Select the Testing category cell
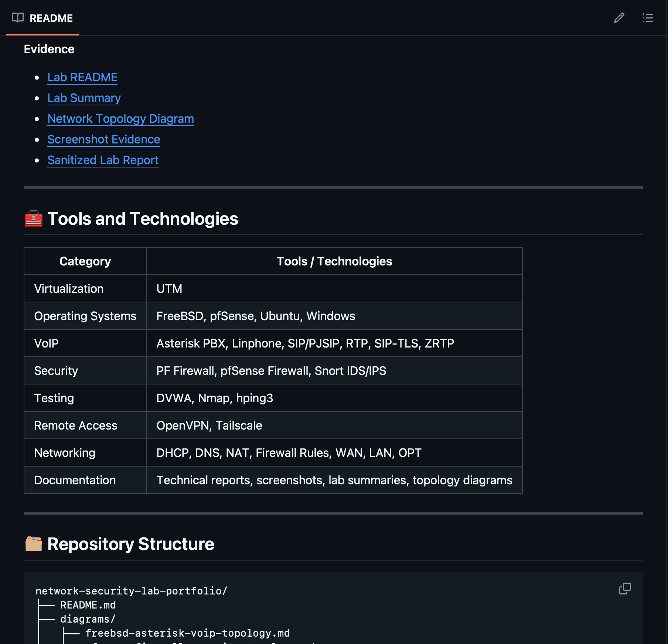 85,398
